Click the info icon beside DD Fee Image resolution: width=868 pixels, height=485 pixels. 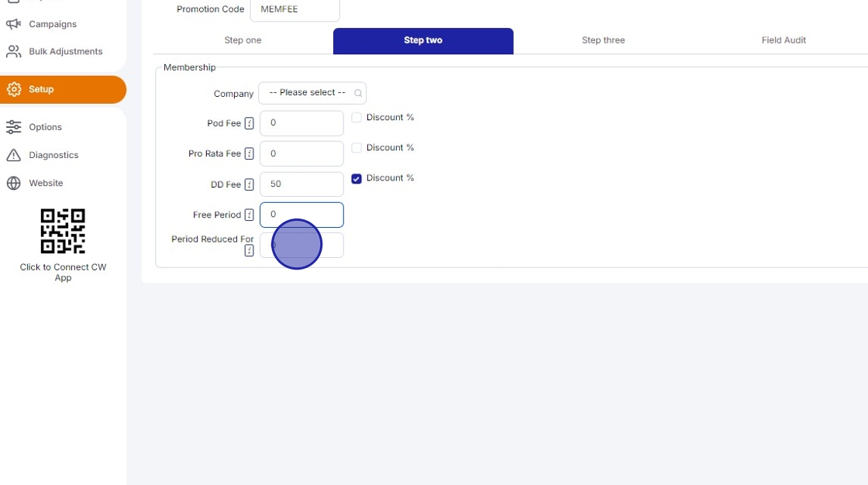[249, 184]
